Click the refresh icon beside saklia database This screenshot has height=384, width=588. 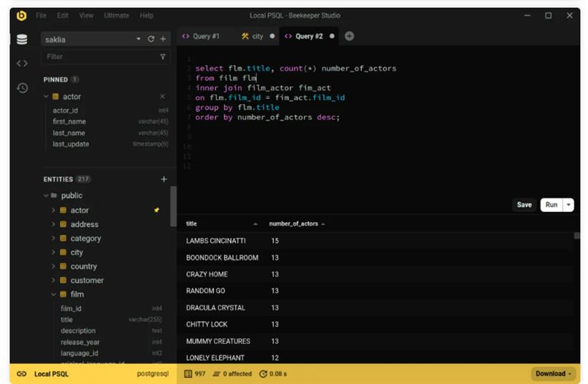(151, 39)
